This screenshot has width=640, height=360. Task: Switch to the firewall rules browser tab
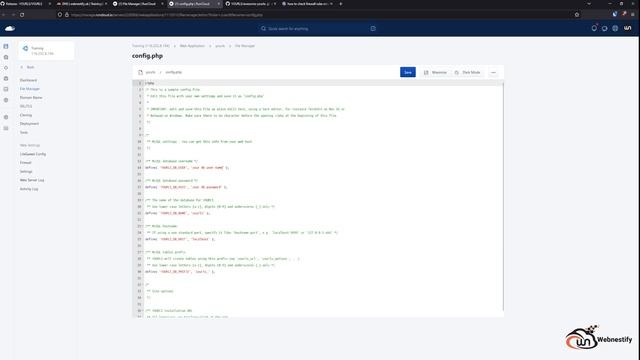coord(307,4)
